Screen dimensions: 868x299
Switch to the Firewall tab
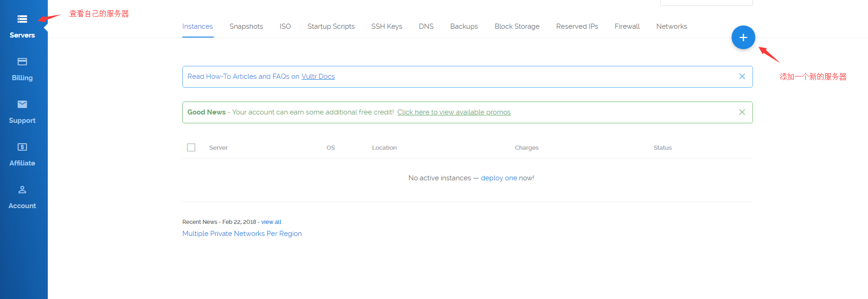pyautogui.click(x=627, y=26)
